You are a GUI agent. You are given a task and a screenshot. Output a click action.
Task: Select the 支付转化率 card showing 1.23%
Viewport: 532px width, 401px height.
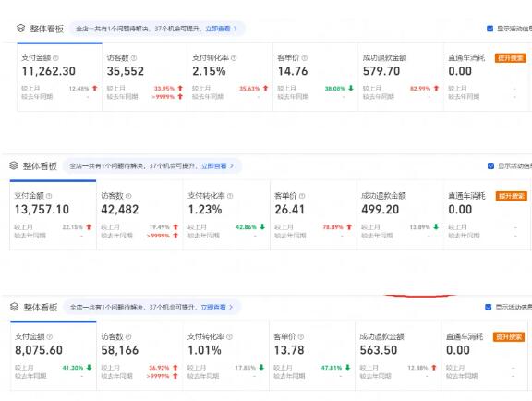[x=226, y=215]
